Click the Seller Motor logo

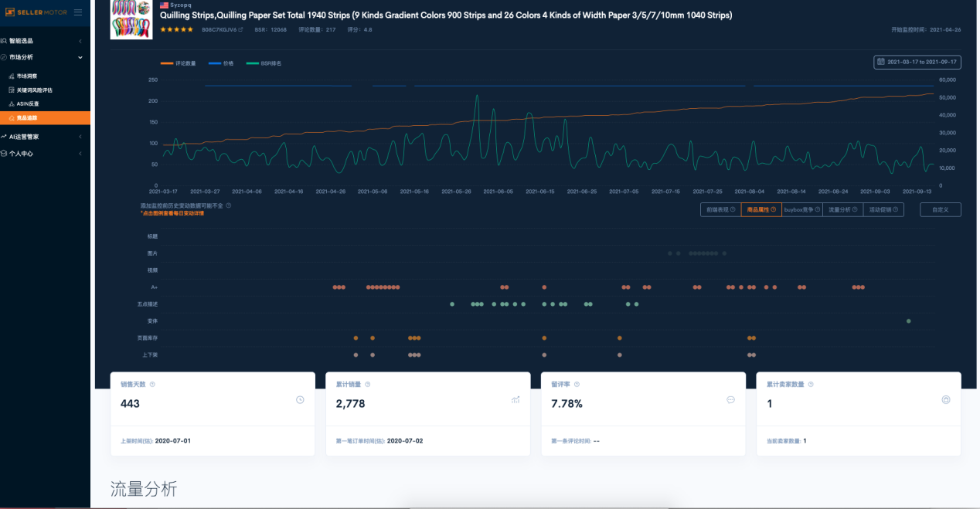pos(36,12)
